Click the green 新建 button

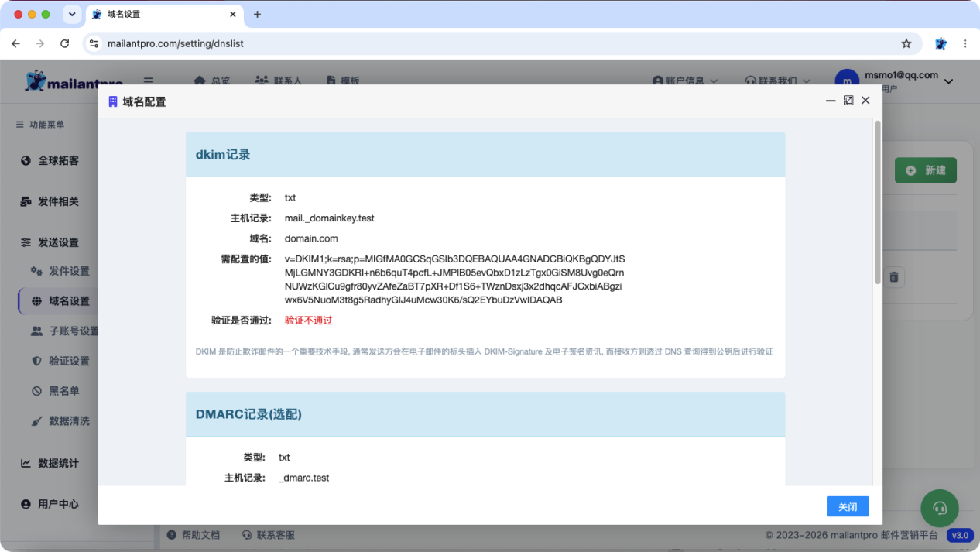point(926,170)
